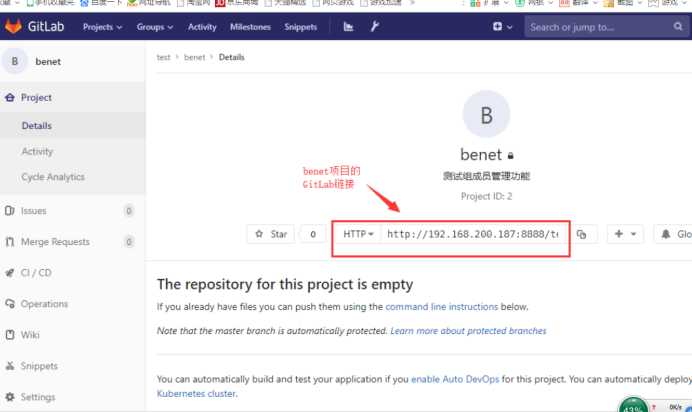Click the instance statistics chart icon
This screenshot has width=692, height=412.
348,27
